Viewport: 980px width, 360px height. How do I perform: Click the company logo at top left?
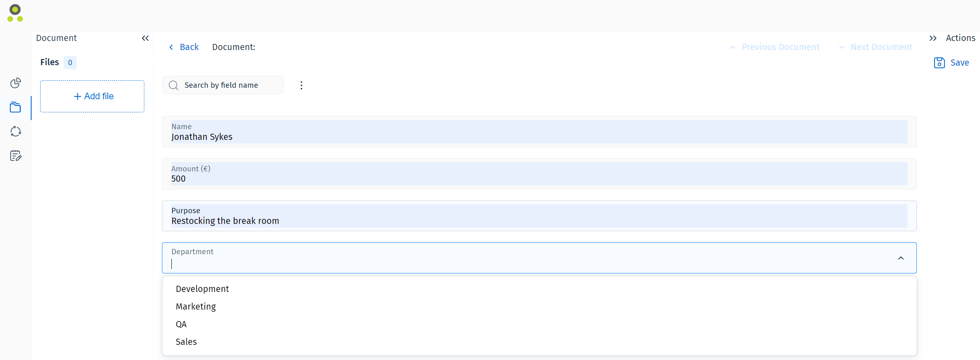15,13
